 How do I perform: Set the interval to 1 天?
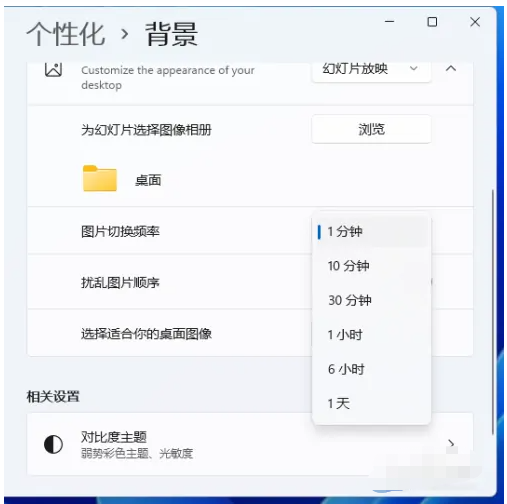371,404
